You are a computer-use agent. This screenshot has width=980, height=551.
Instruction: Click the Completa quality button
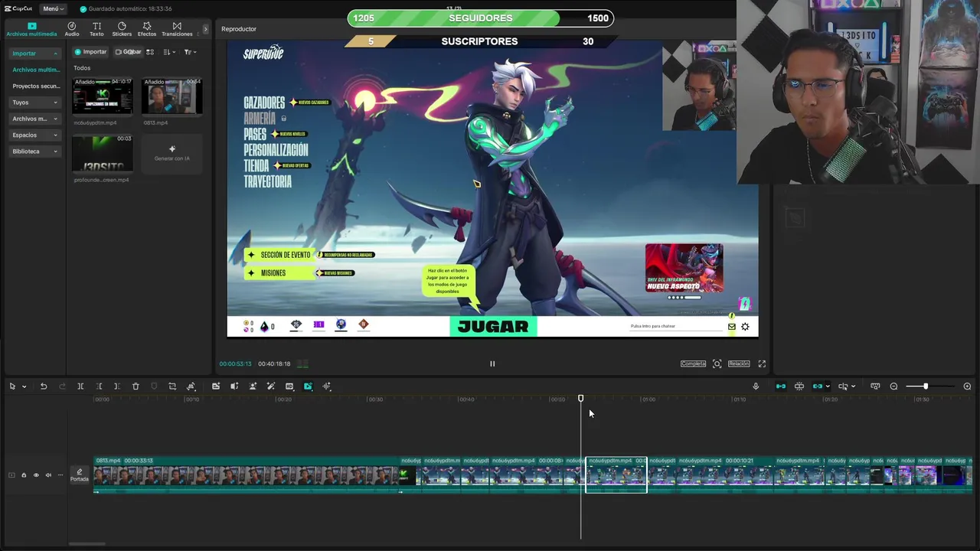pyautogui.click(x=693, y=364)
